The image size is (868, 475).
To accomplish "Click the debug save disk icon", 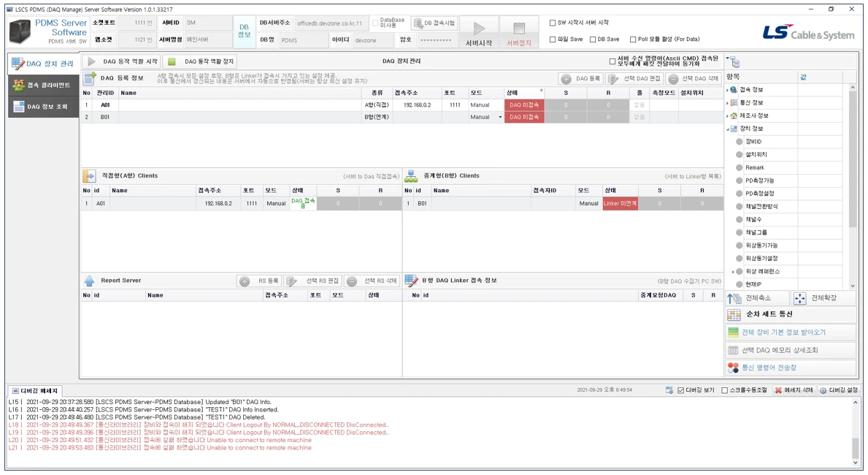I will pyautogui.click(x=669, y=390).
